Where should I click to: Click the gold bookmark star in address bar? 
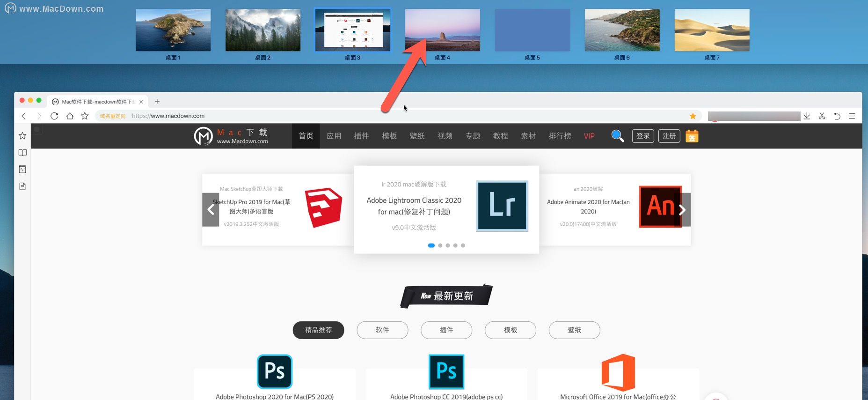click(x=693, y=116)
